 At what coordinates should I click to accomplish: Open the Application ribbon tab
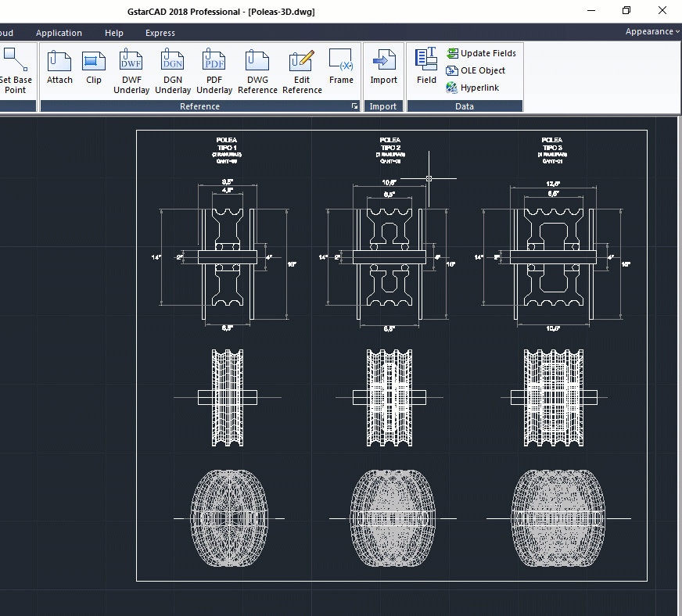pyautogui.click(x=59, y=33)
